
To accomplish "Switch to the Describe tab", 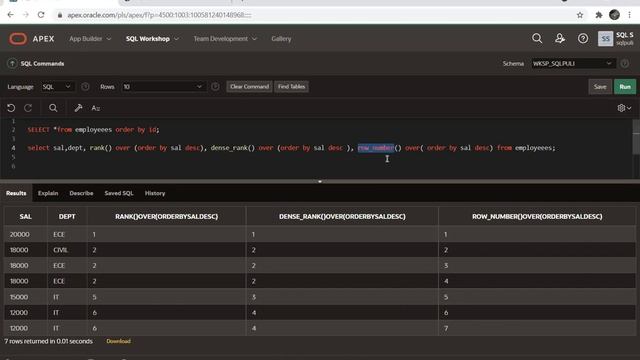I will coord(81,193).
